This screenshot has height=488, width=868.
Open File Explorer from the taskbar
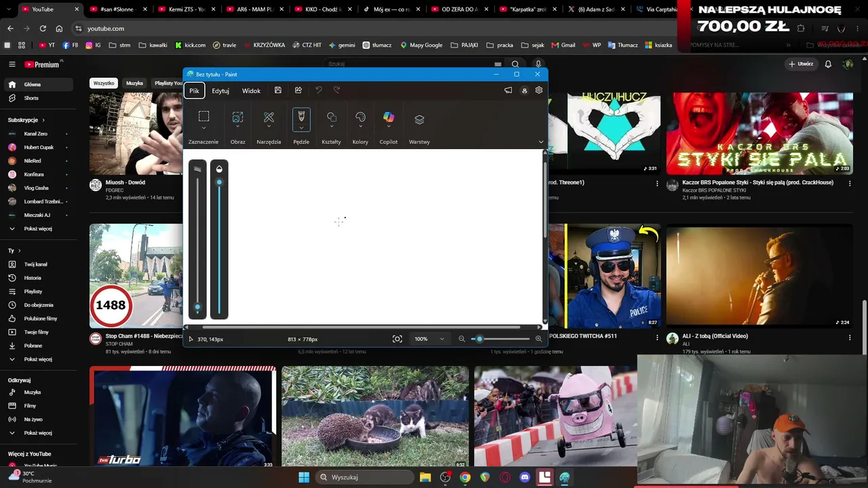425,477
